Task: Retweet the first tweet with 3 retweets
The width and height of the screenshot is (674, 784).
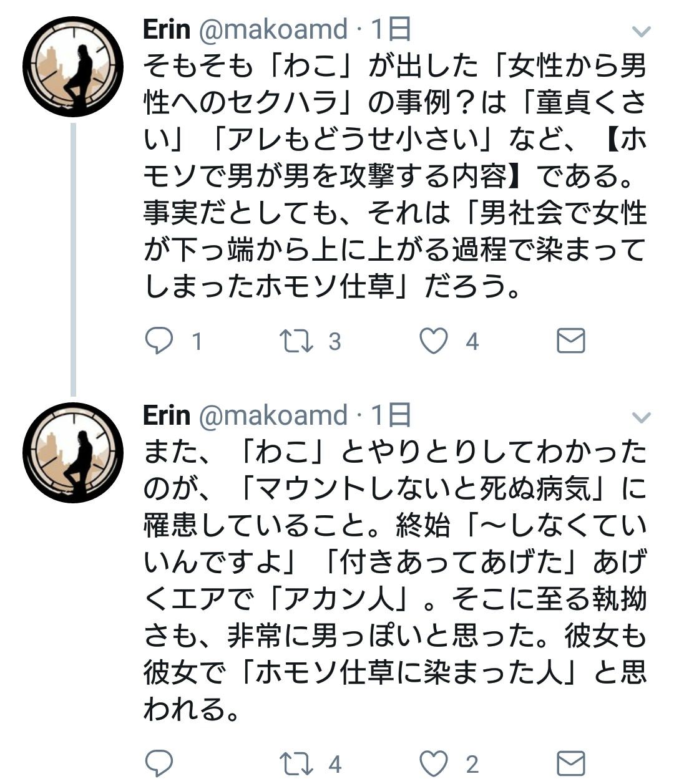Action: coord(296,341)
